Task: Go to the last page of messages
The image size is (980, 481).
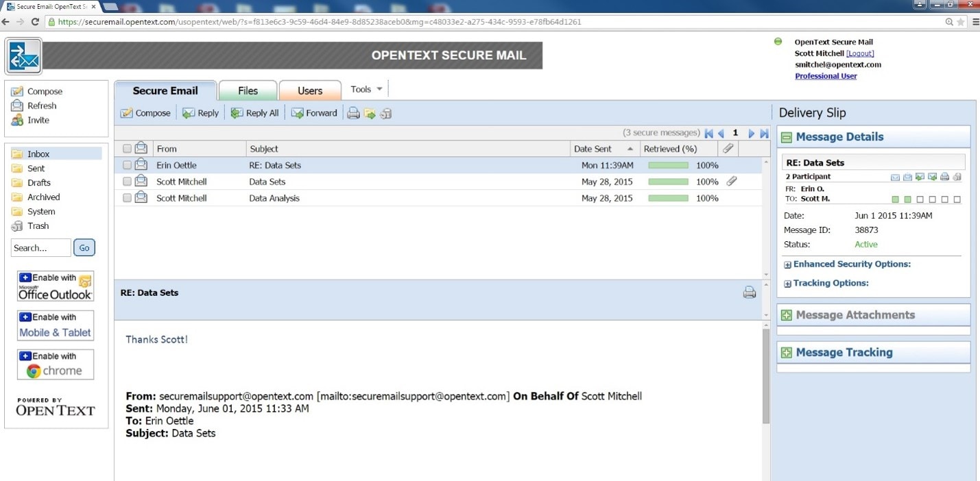Action: coord(764,134)
